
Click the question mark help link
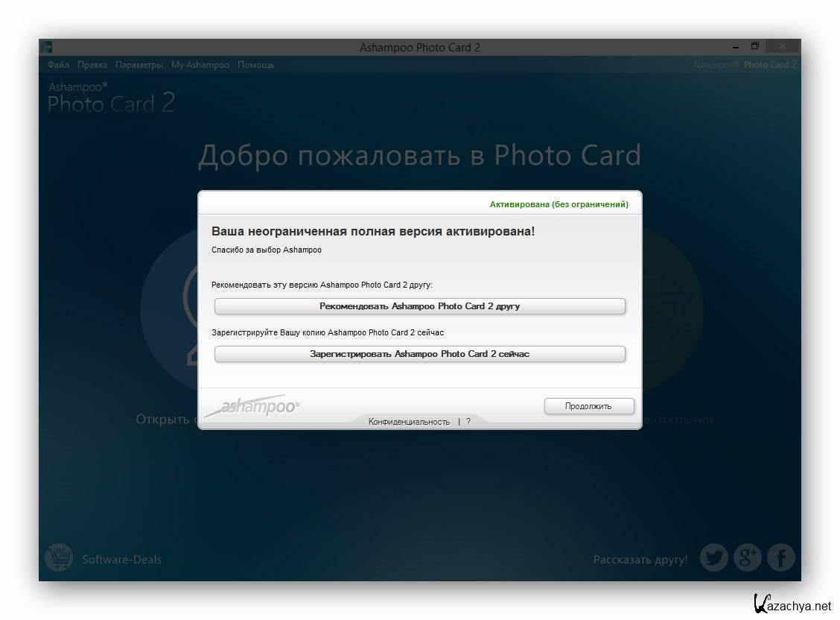click(x=468, y=422)
